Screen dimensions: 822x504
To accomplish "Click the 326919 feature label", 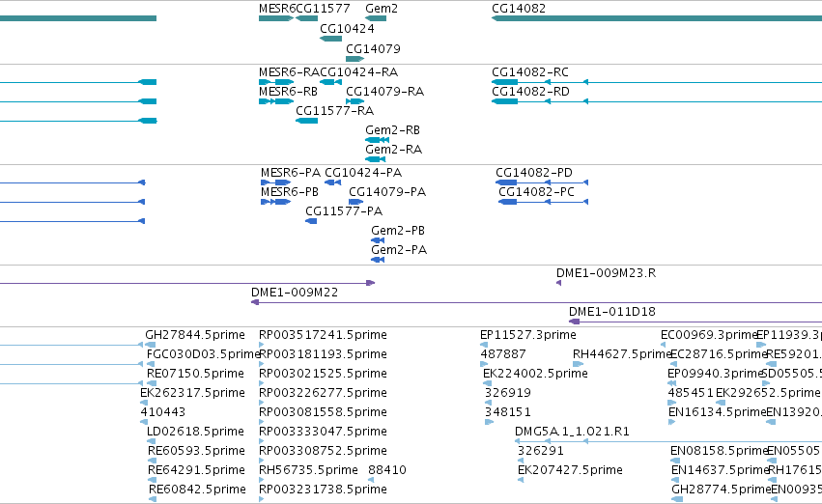I will coord(508,392).
